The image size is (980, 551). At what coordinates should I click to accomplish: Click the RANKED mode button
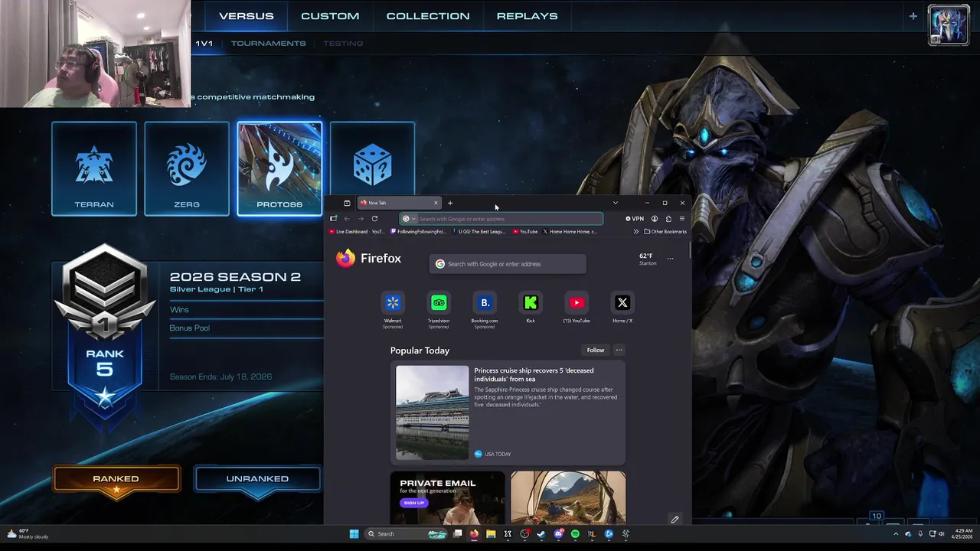[116, 479]
